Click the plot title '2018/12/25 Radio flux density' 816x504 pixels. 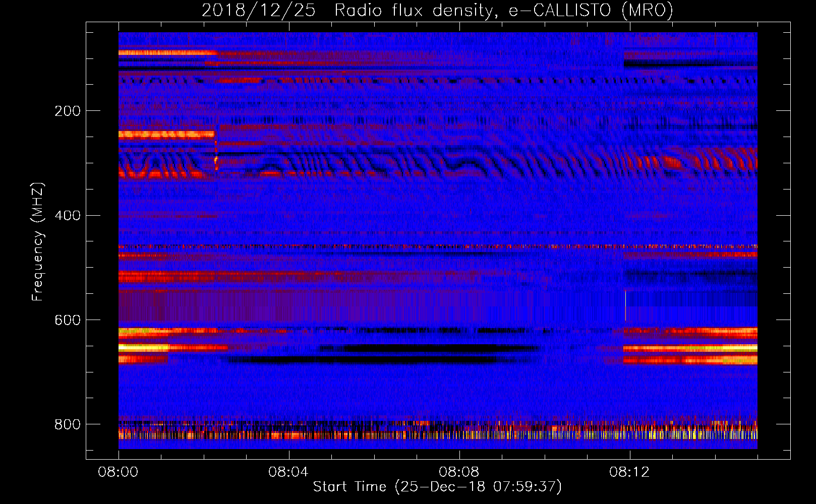coord(437,11)
